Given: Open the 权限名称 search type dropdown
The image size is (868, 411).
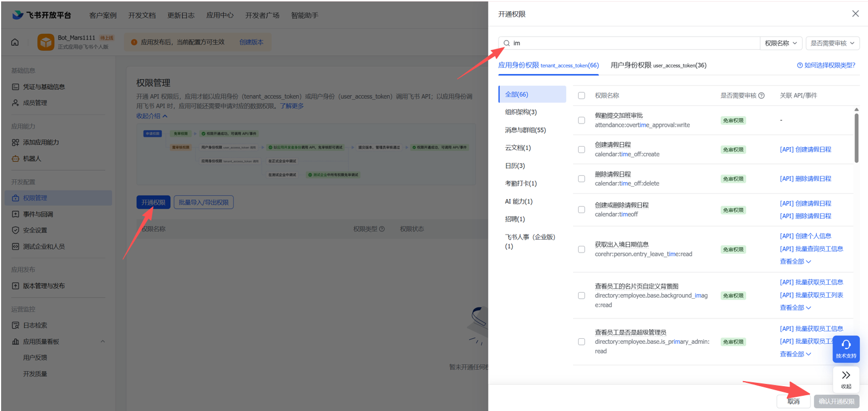Looking at the screenshot, I should pyautogui.click(x=781, y=43).
